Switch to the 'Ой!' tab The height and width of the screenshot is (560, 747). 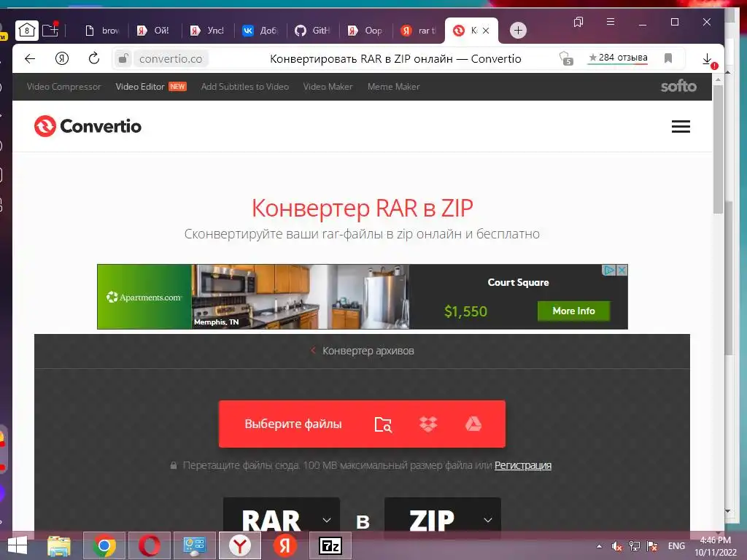click(155, 31)
